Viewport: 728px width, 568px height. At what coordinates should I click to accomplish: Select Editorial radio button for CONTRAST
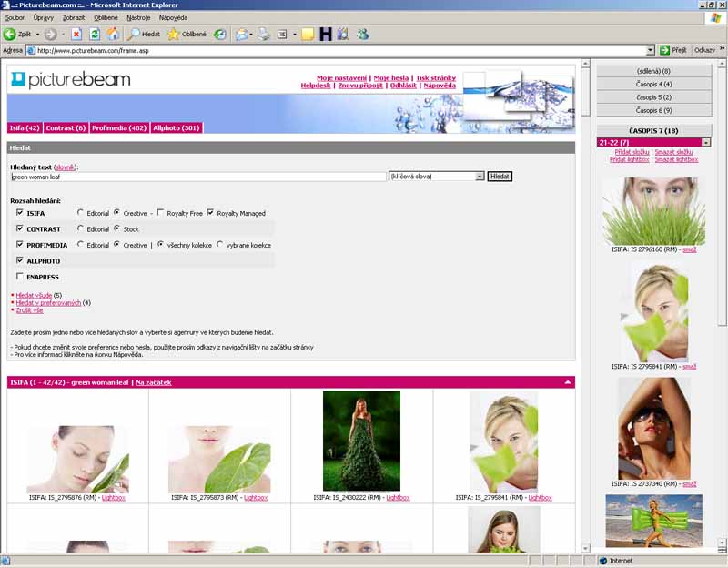tap(80, 229)
